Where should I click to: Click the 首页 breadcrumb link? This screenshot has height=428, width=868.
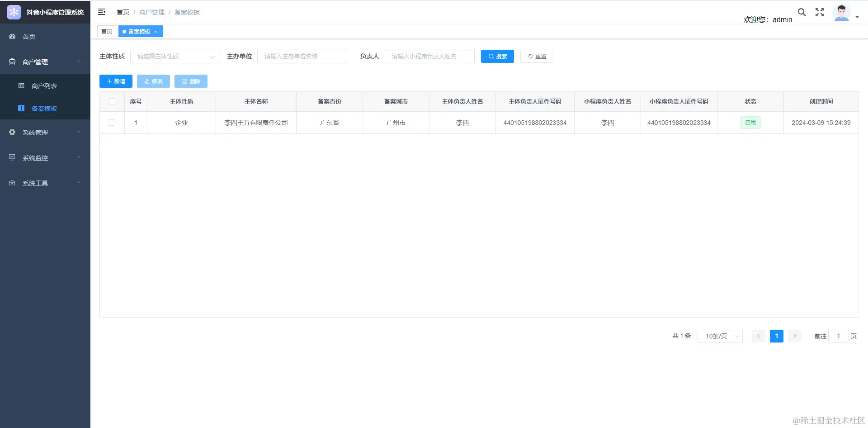tap(123, 12)
